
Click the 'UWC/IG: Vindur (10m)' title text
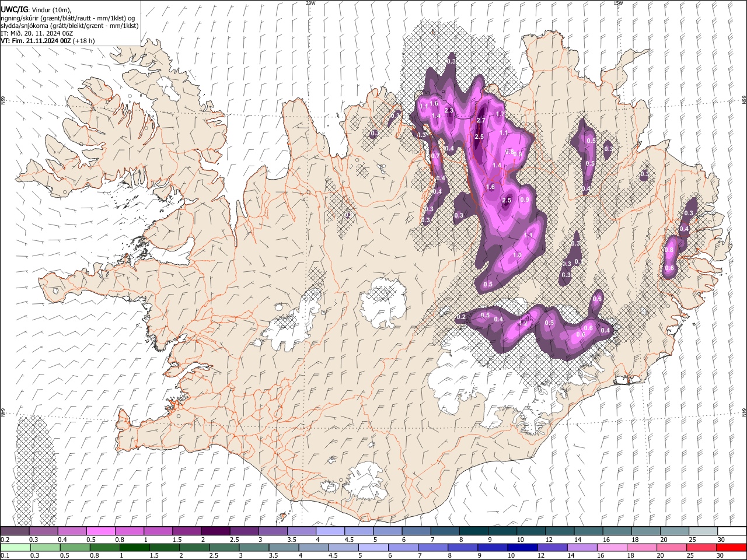[36, 10]
